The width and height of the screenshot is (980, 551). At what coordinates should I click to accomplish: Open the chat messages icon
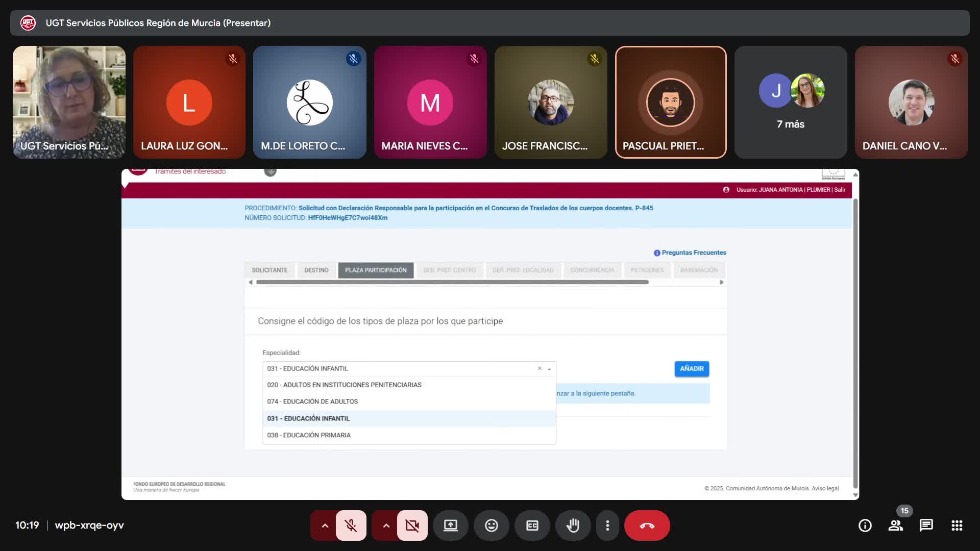tap(926, 525)
